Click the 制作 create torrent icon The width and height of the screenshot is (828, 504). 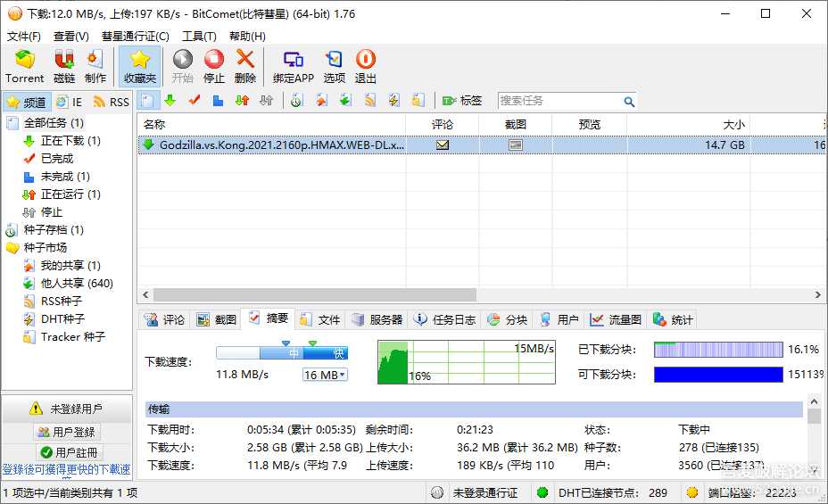pos(95,66)
